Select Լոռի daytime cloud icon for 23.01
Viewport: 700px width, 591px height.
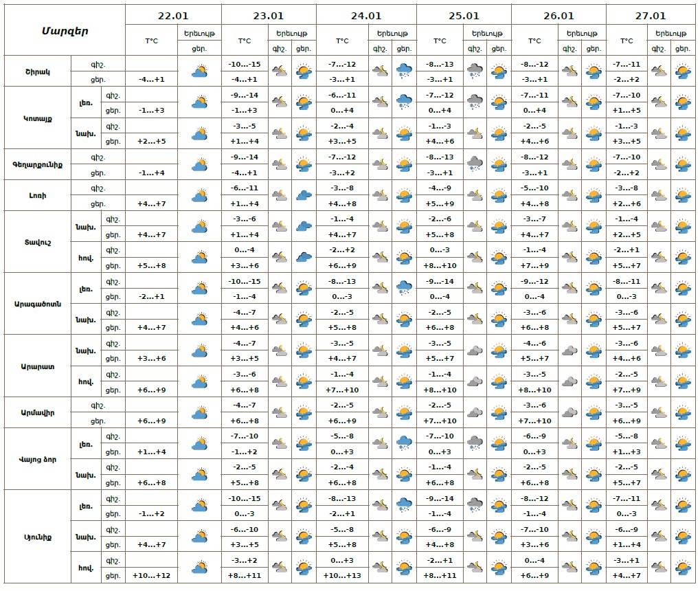(x=303, y=195)
